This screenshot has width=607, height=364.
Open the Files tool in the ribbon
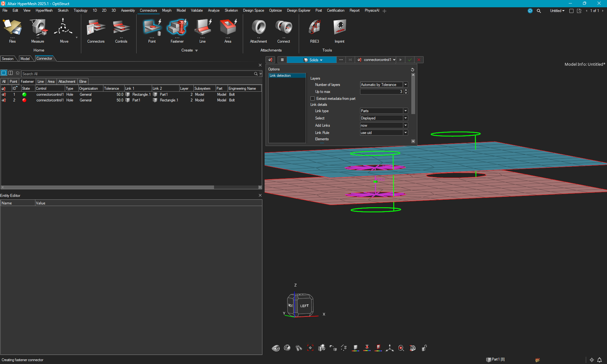point(12,30)
